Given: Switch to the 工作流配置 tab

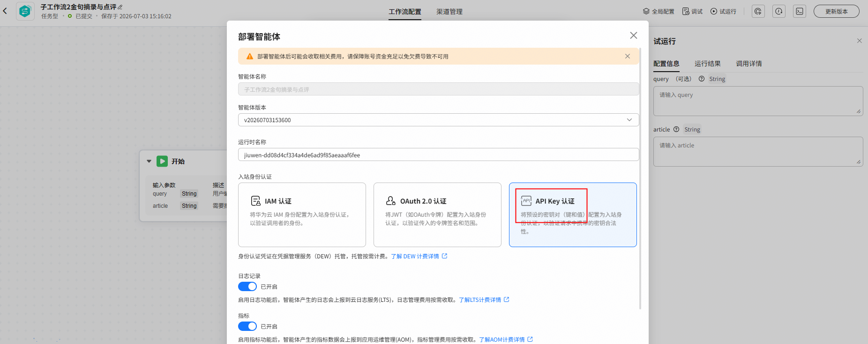Looking at the screenshot, I should click(x=405, y=12).
